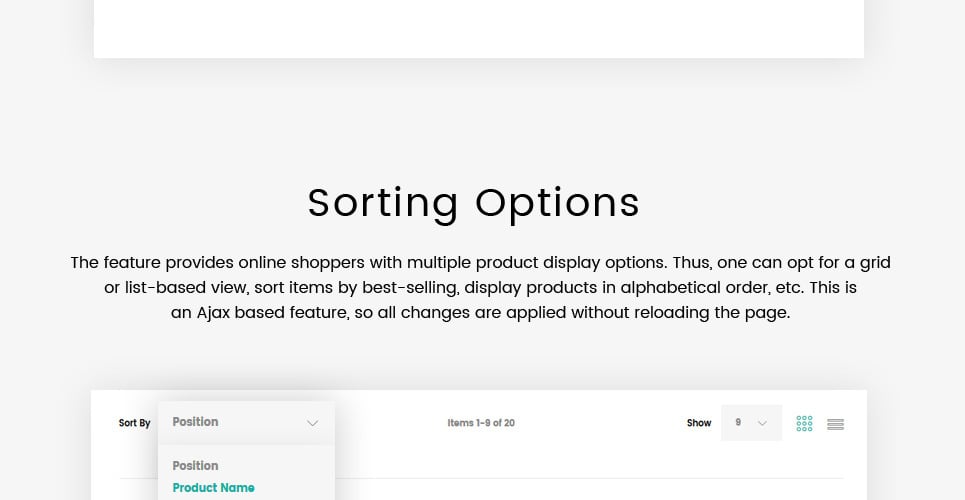This screenshot has height=500, width=965.
Task: Click the divider line under toolbar
Action: pyautogui.click(x=600, y=478)
